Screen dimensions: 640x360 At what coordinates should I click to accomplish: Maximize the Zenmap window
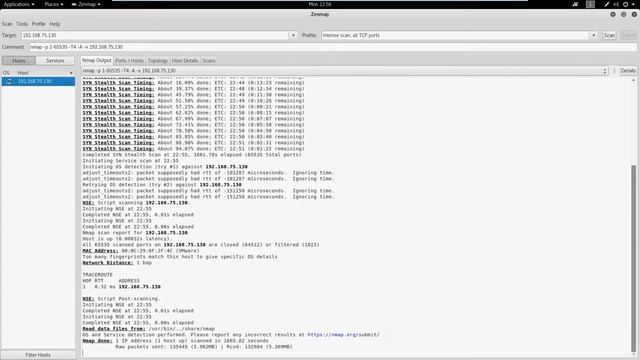624,14
